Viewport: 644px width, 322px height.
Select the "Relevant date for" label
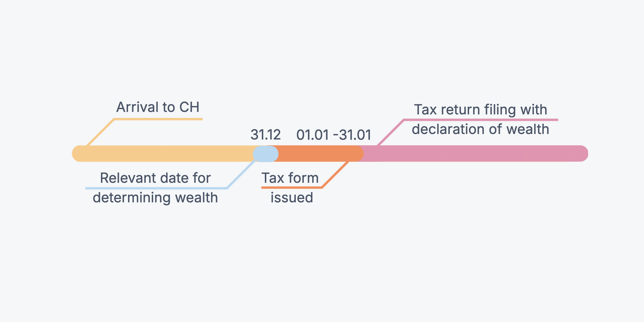155,178
